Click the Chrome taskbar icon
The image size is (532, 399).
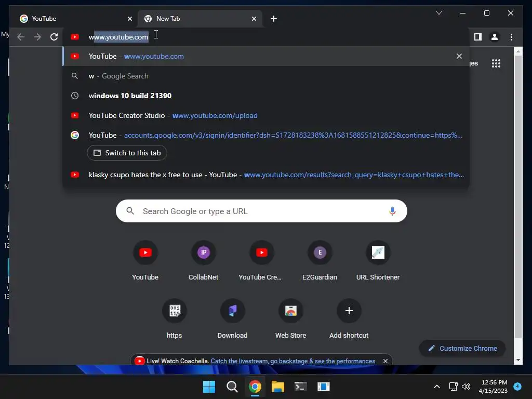pos(255,387)
